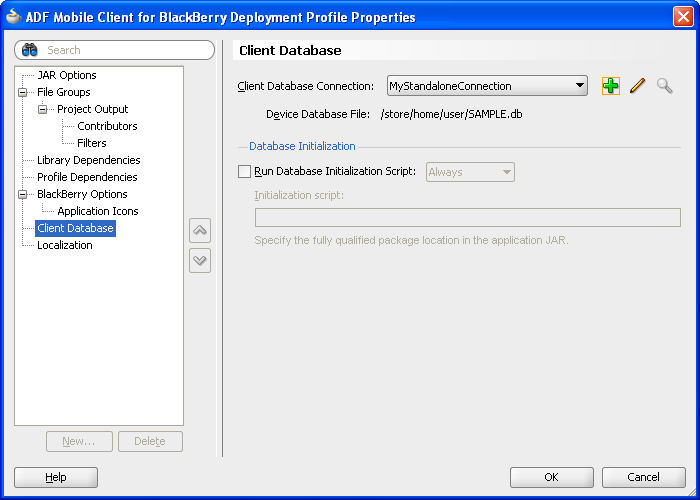Click the OK button
Viewport: 700px width, 500px height.
click(552, 477)
